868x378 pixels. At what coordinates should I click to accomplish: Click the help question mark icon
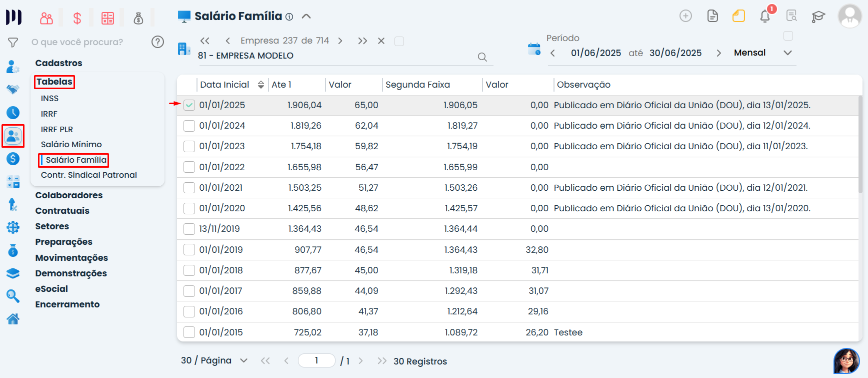coord(157,42)
